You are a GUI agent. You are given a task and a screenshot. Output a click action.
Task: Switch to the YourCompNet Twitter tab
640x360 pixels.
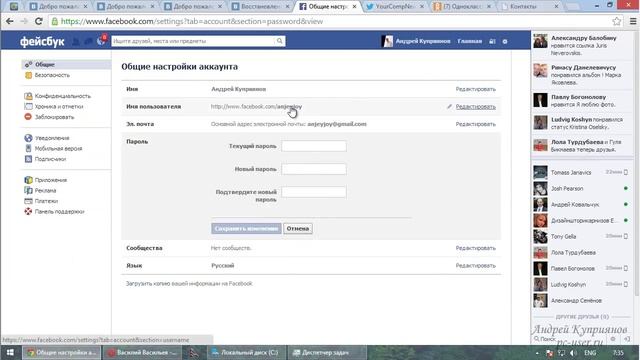point(394,7)
